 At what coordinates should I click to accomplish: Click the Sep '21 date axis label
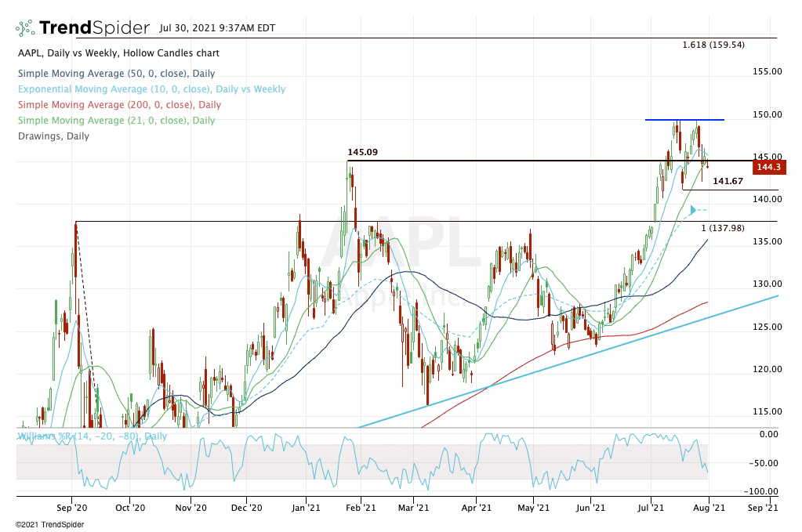tap(763, 508)
